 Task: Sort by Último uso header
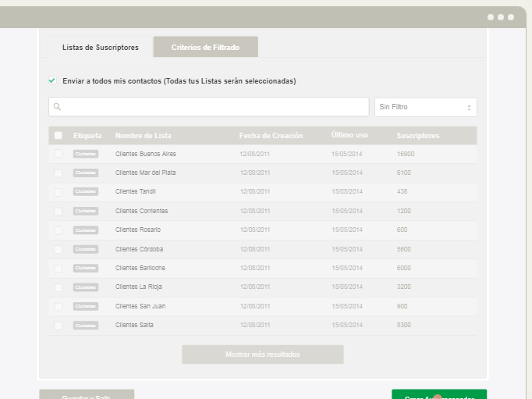click(349, 135)
